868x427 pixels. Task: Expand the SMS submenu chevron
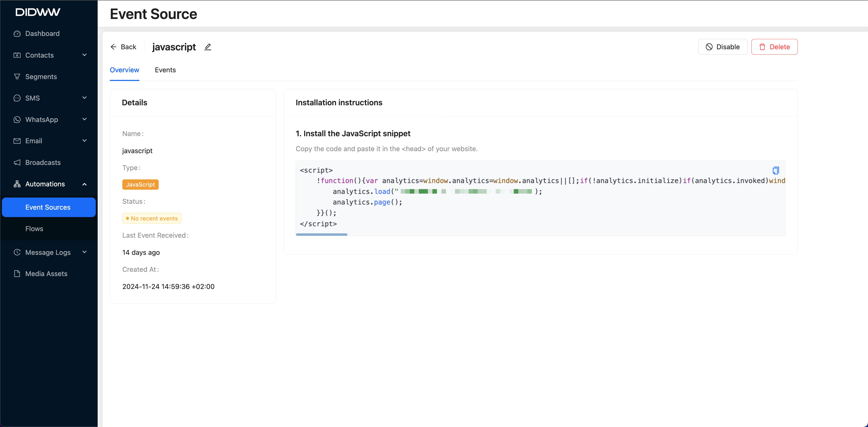[85, 98]
